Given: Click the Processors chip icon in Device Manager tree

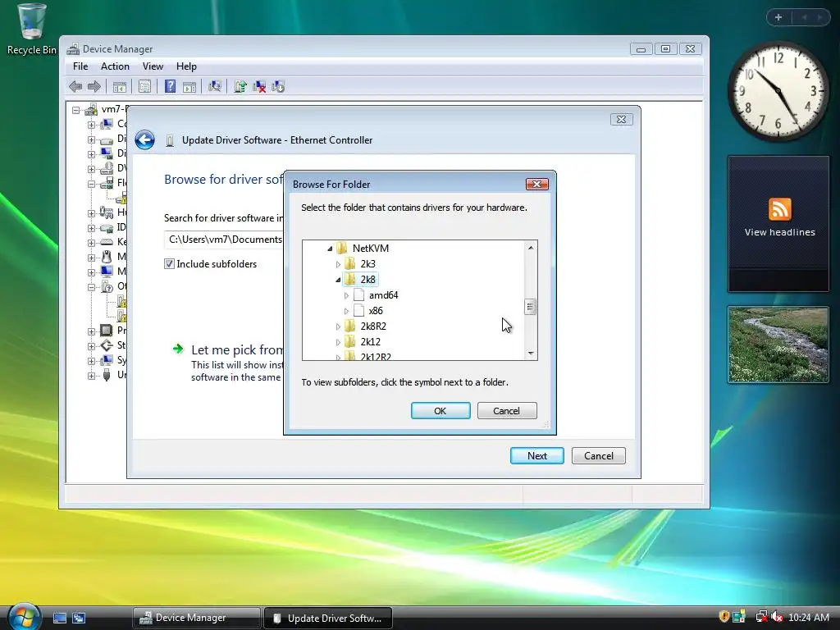Looking at the screenshot, I should point(107,330).
